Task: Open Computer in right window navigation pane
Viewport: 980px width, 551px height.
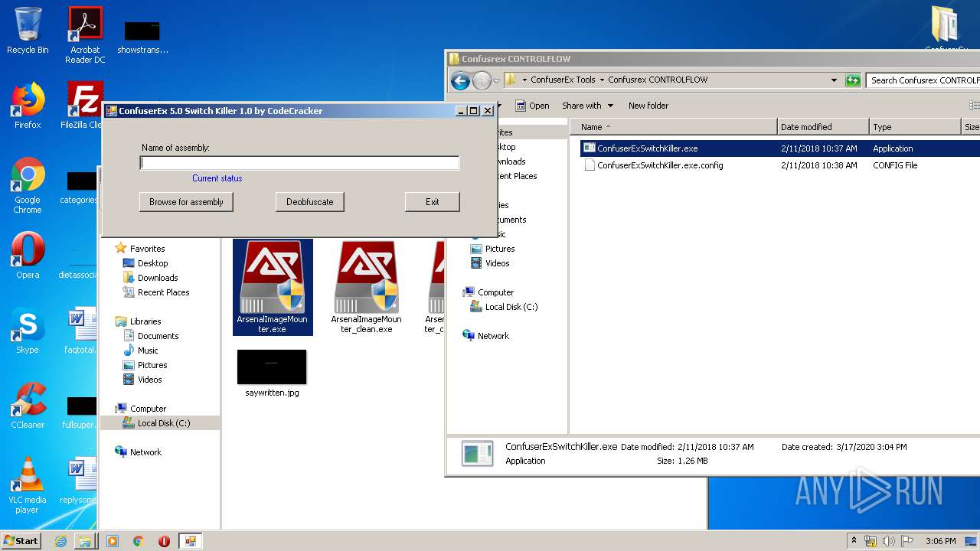Action: (488, 292)
